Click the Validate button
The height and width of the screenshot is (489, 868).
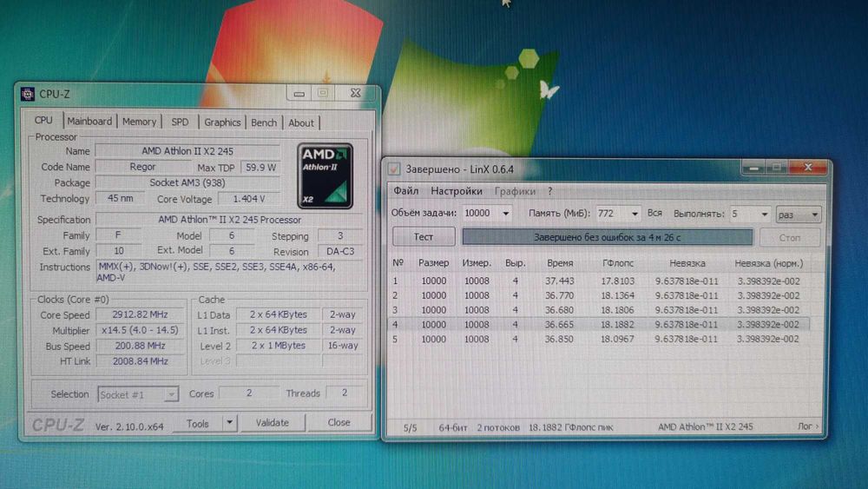[273, 422]
